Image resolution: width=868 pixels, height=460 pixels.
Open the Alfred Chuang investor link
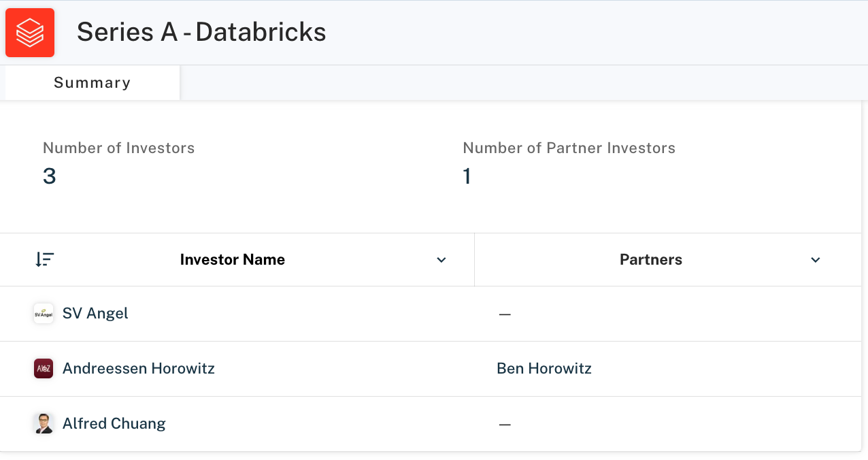pos(114,424)
